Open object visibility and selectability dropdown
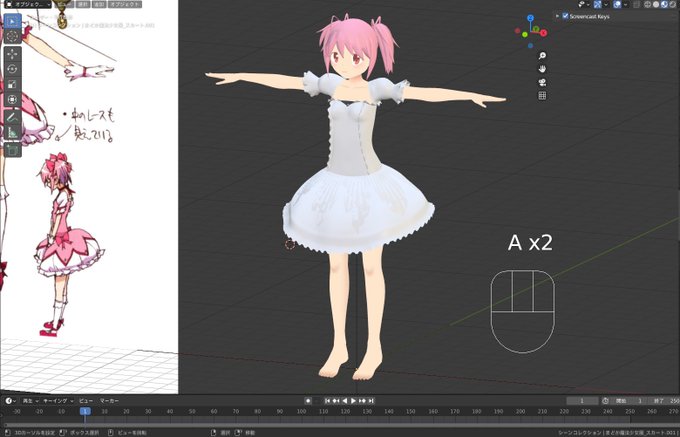 583,4
